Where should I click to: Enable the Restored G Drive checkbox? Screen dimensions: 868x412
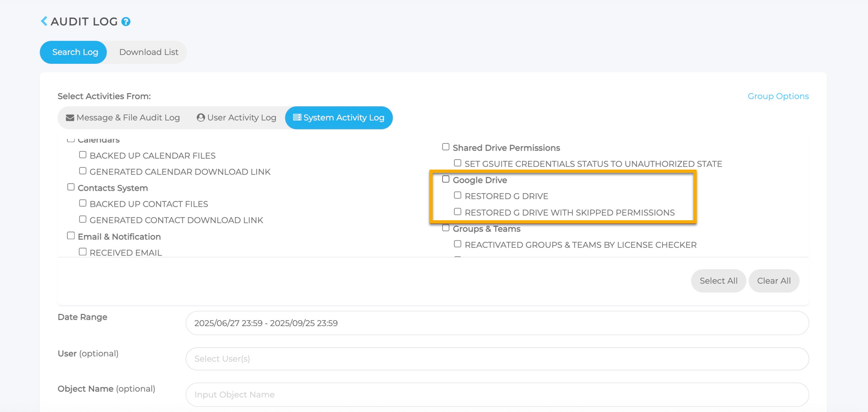click(x=458, y=195)
